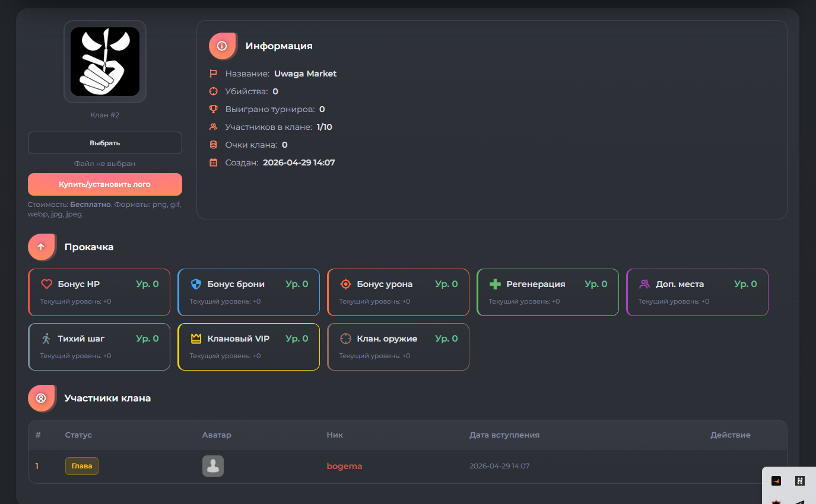Click the walking figure icon for Тихий шаг
The image size is (816, 504).
tap(47, 339)
